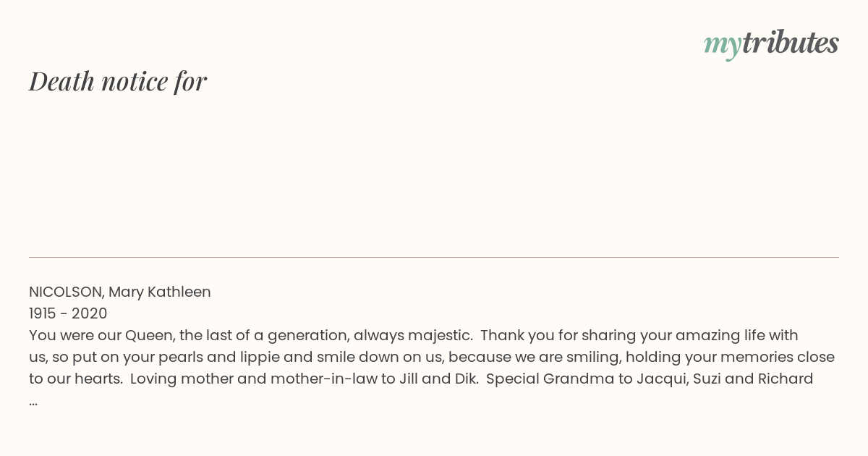
Task: Click the mytributes logo
Action: 771,44
